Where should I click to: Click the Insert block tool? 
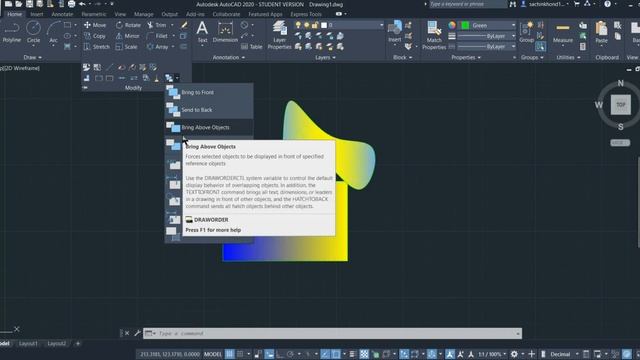(x=395, y=32)
